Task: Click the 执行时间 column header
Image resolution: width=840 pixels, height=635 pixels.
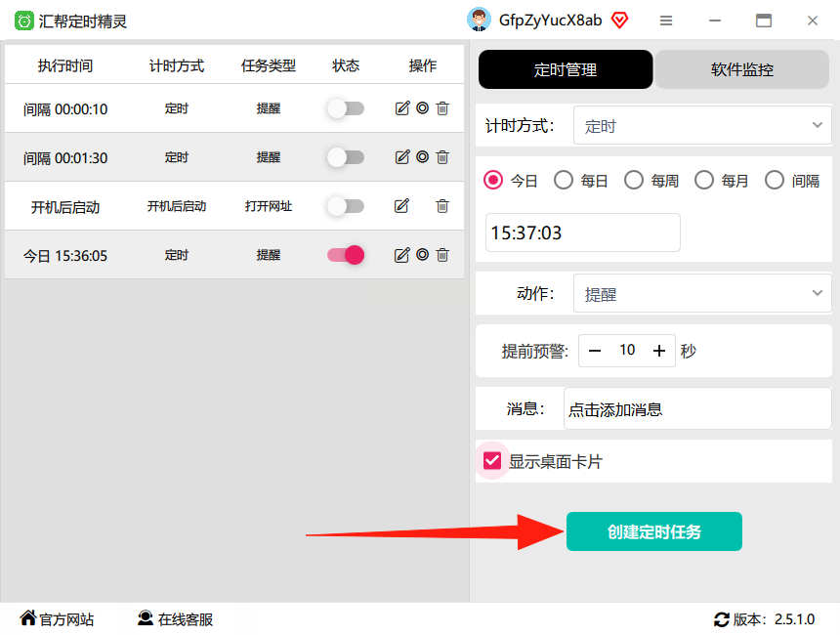Action: [x=65, y=65]
